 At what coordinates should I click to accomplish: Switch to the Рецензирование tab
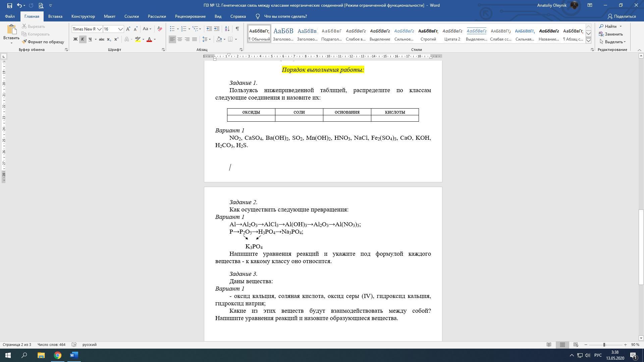(190, 16)
